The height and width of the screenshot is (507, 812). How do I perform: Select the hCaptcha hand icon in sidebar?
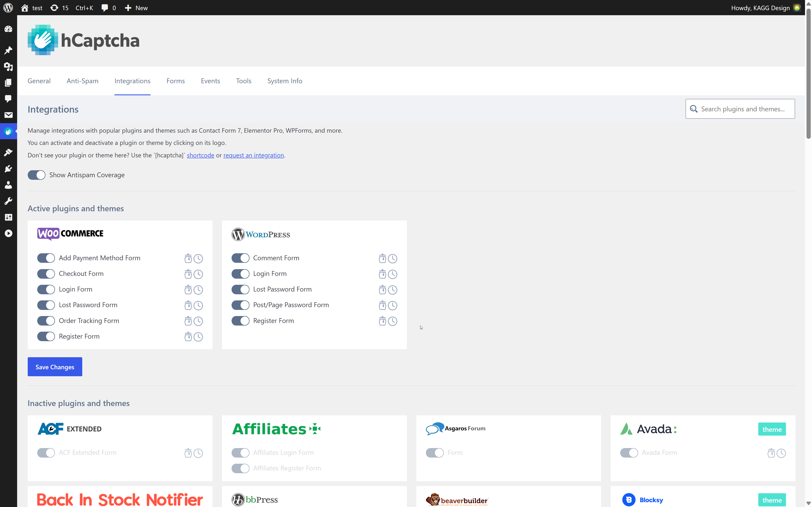pos(8,131)
